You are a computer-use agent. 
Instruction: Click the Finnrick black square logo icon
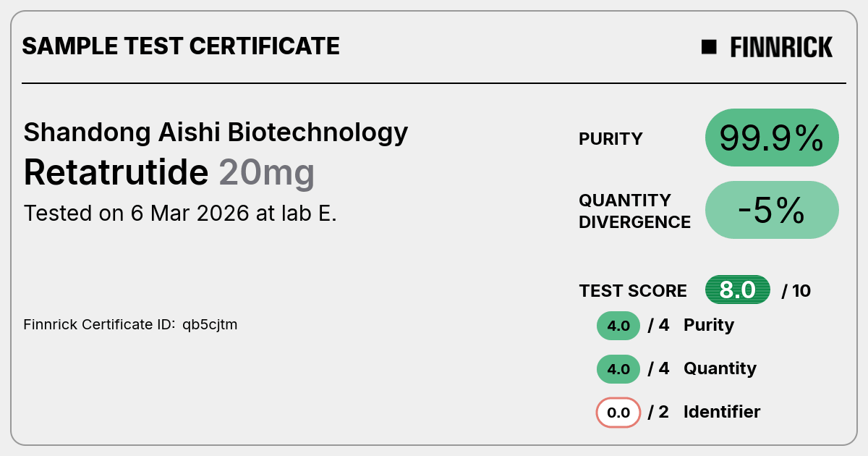pos(709,47)
